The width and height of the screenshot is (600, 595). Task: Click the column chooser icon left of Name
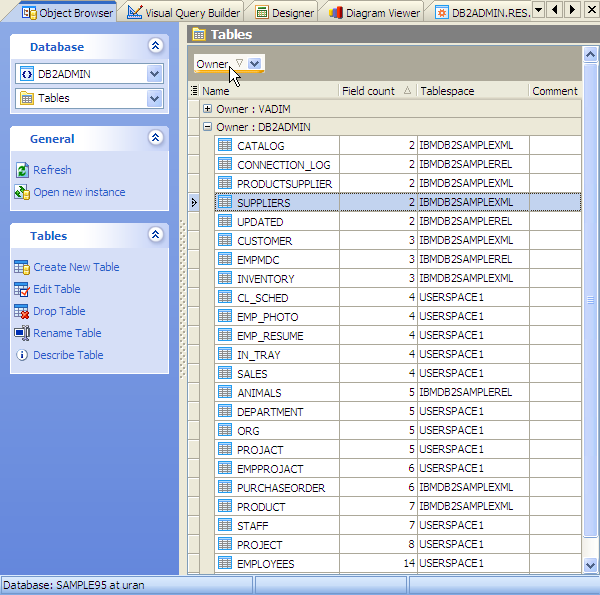click(194, 91)
